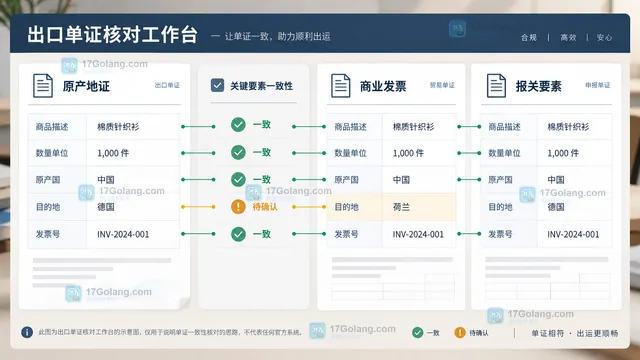
Task: Click the 报关要素 document icon
Action: [496, 86]
